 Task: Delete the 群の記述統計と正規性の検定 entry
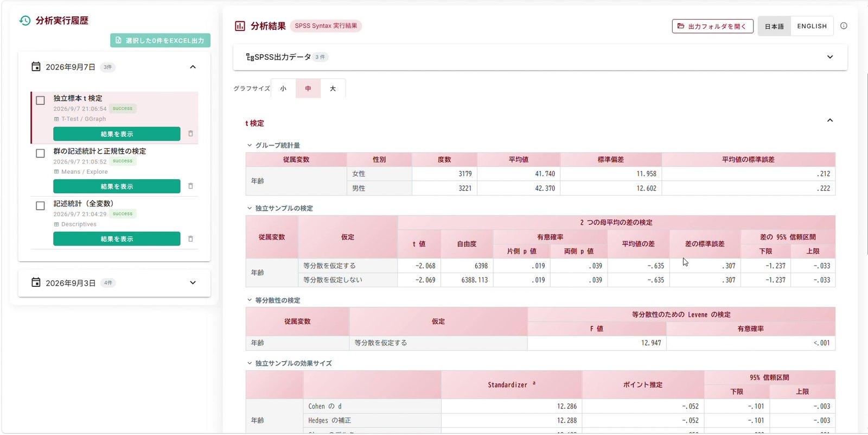click(190, 186)
